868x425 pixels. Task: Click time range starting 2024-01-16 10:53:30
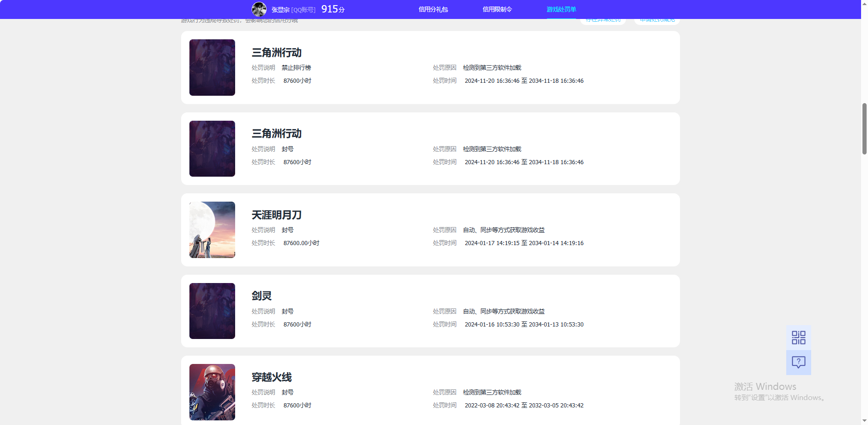524,324
